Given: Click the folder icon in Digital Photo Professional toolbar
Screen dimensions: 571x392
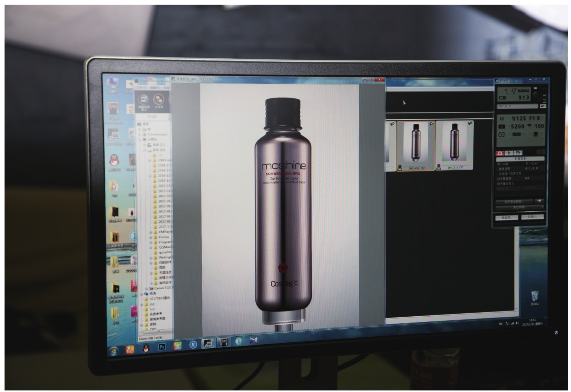Looking at the screenshot, I should click(159, 99).
